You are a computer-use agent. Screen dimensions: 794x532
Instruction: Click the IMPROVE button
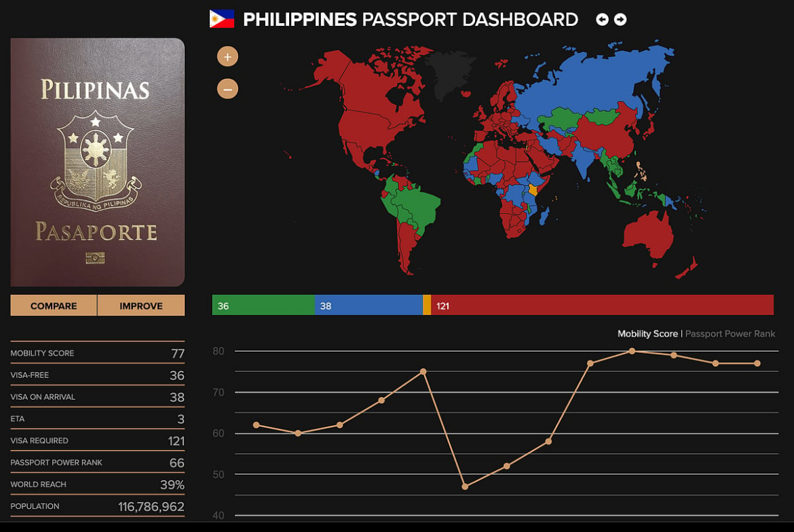[x=140, y=305]
